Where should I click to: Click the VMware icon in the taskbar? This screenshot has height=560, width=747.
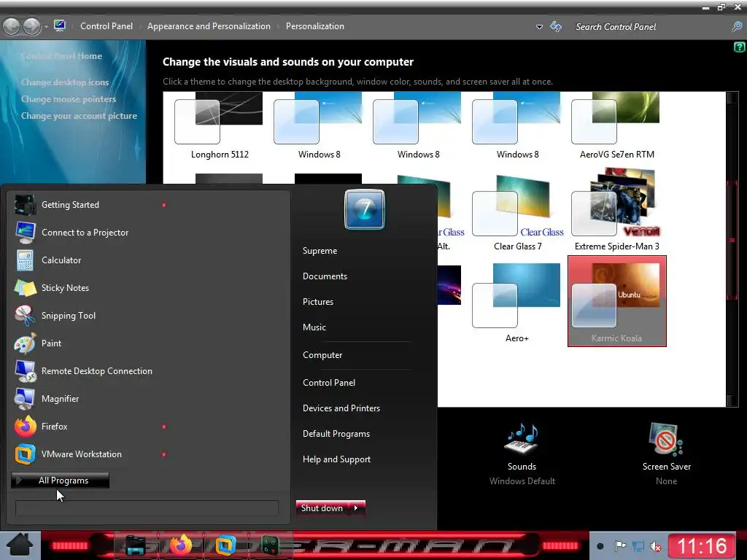click(x=225, y=545)
